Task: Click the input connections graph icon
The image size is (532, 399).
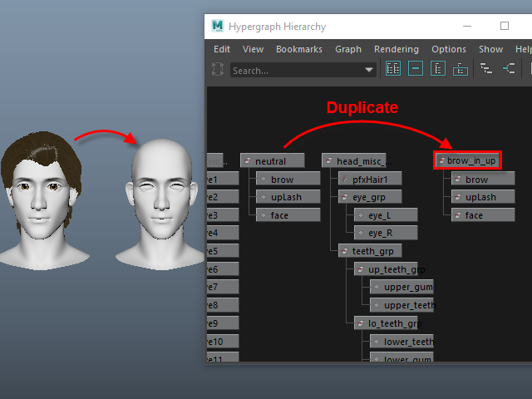Action: (x=509, y=68)
